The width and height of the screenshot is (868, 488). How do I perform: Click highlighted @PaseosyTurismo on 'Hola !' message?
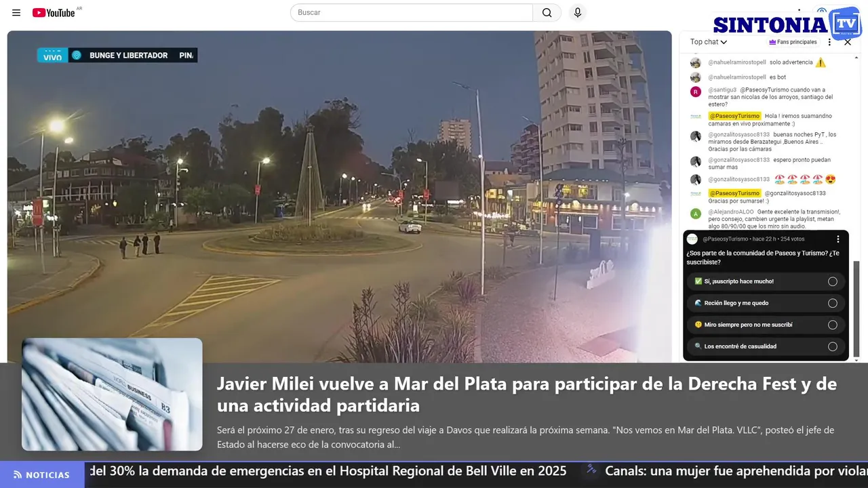[x=734, y=116]
